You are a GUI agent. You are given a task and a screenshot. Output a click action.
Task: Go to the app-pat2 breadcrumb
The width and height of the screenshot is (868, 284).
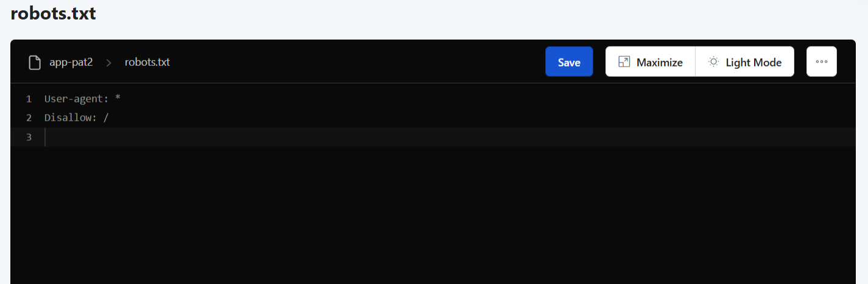(71, 62)
